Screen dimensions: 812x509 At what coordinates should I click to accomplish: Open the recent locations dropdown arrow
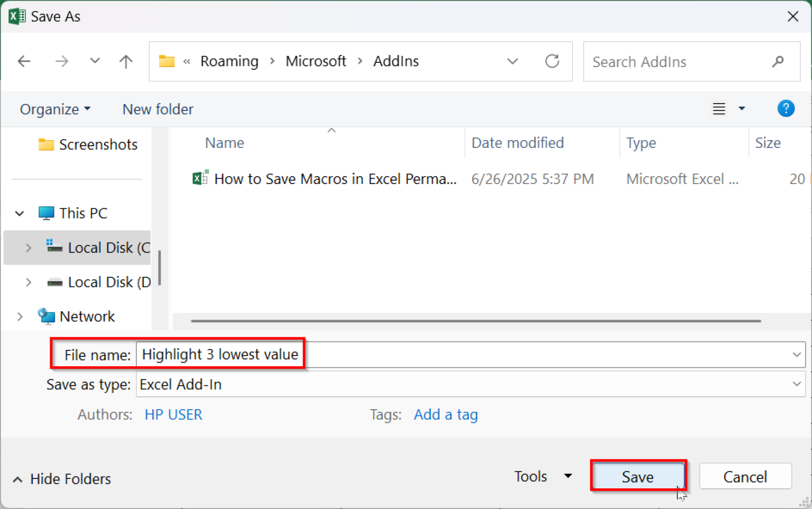coord(95,61)
